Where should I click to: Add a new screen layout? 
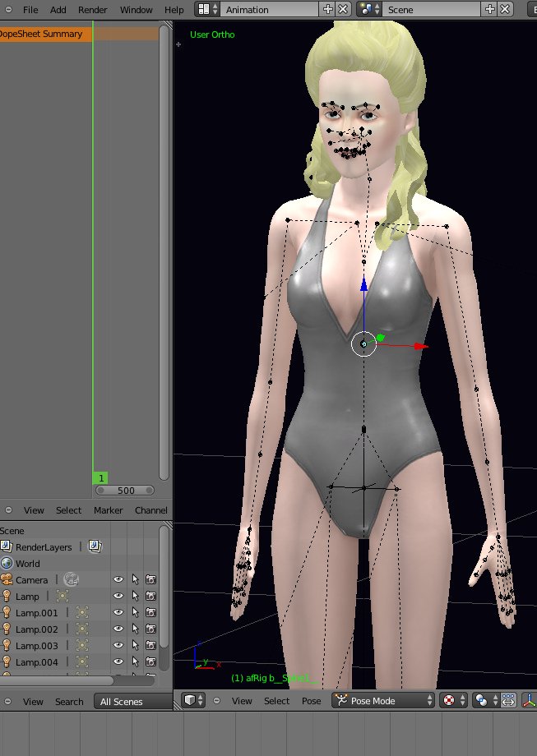click(x=327, y=9)
